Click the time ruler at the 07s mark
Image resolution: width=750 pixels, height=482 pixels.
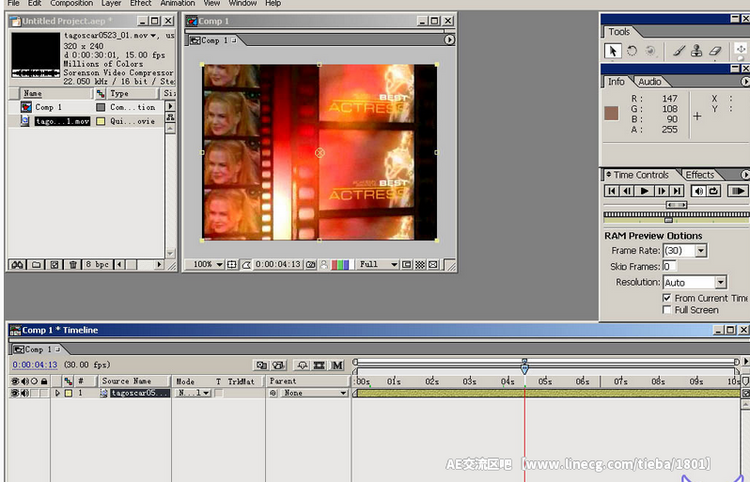click(618, 381)
